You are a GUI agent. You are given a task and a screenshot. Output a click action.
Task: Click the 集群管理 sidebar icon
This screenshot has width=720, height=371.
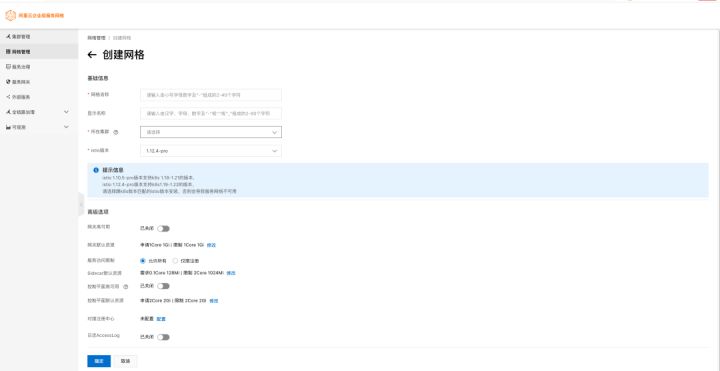pyautogui.click(x=8, y=36)
